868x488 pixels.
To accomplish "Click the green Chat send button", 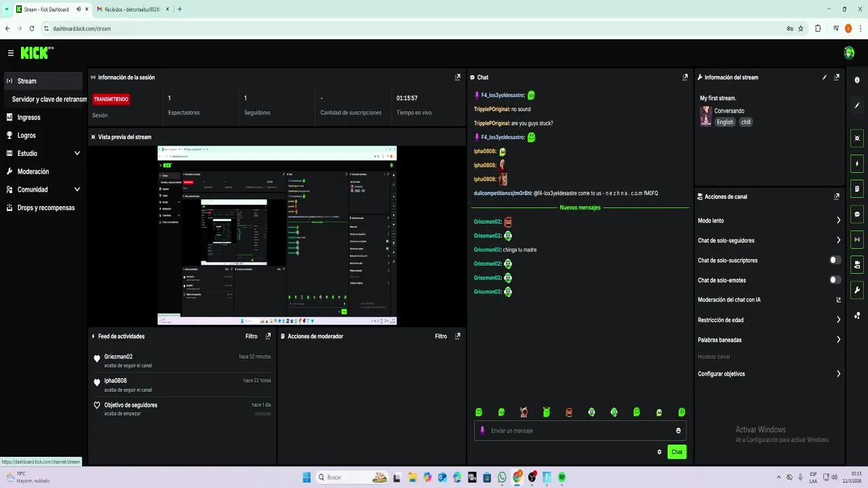I will tap(677, 452).
